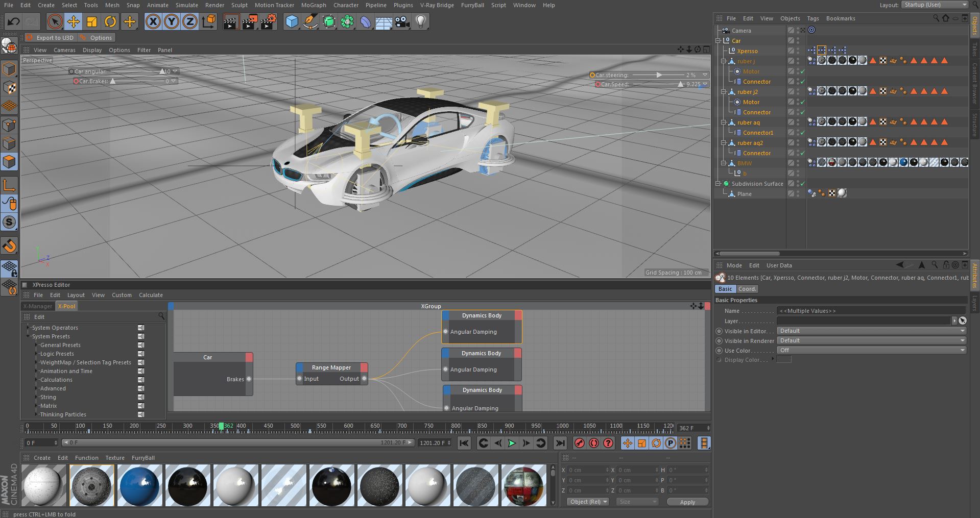Select the Live Selection tool

click(55, 21)
